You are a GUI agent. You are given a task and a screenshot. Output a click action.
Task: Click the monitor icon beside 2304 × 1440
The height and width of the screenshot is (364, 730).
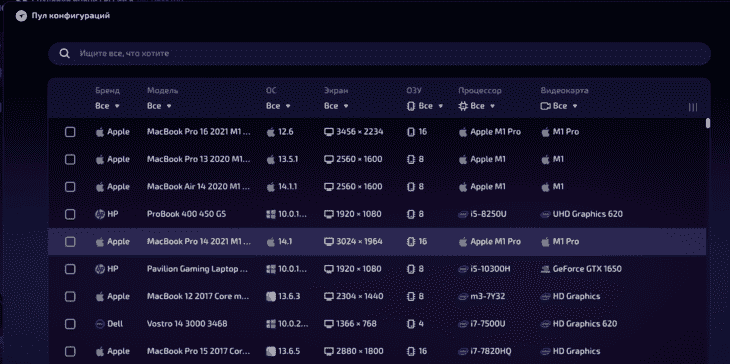pos(329,297)
